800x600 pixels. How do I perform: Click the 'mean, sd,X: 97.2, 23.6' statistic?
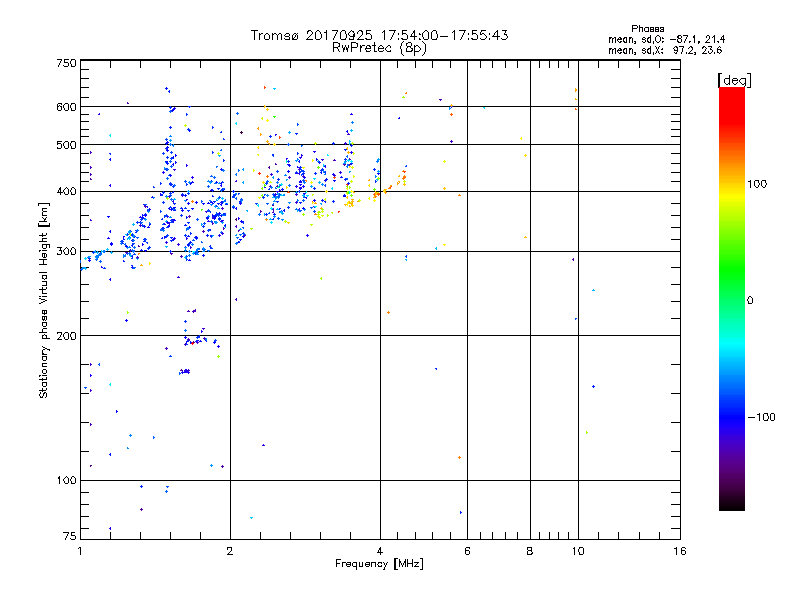665,50
